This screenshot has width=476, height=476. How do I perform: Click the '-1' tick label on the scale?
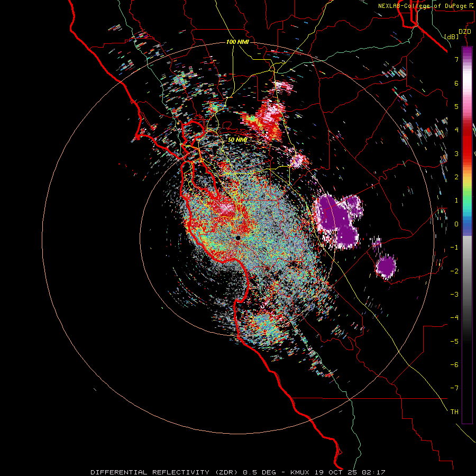click(x=454, y=248)
